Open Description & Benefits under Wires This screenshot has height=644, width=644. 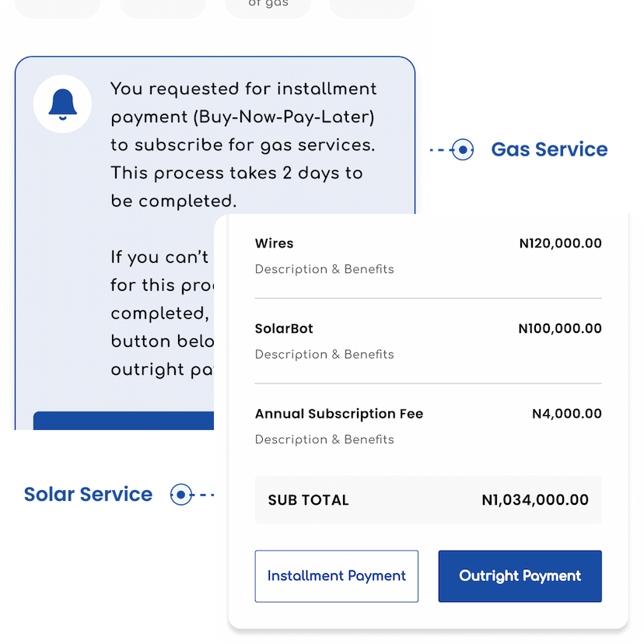(324, 269)
